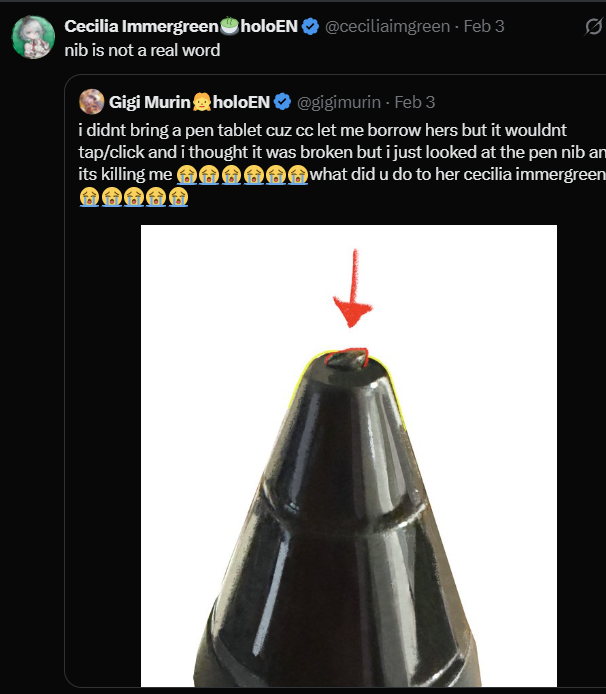The height and width of the screenshot is (694, 606).
Task: Click the 'nib is not a real word' text
Action: coord(142,50)
